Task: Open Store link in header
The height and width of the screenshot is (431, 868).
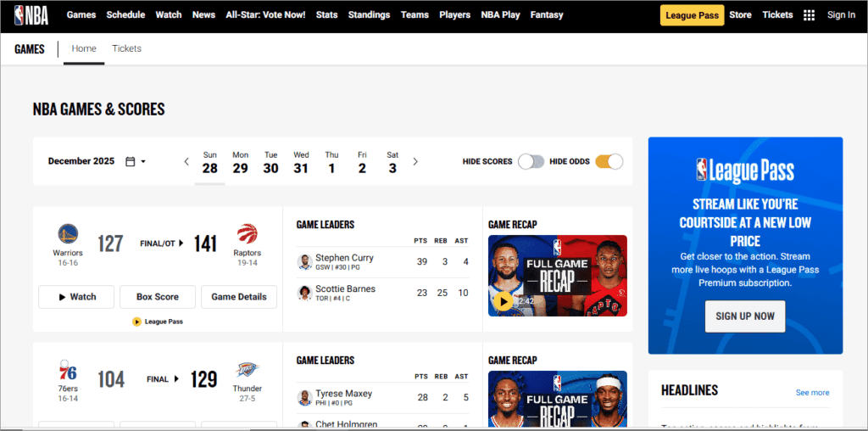Action: point(740,15)
